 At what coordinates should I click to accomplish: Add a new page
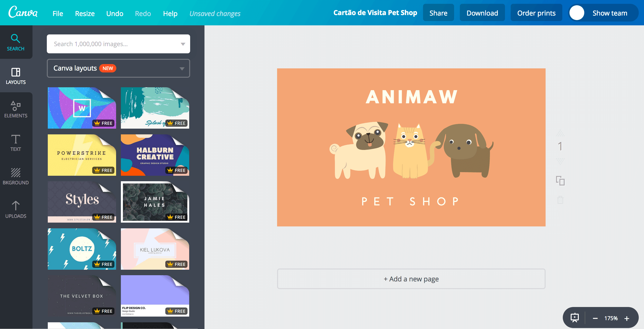point(411,279)
